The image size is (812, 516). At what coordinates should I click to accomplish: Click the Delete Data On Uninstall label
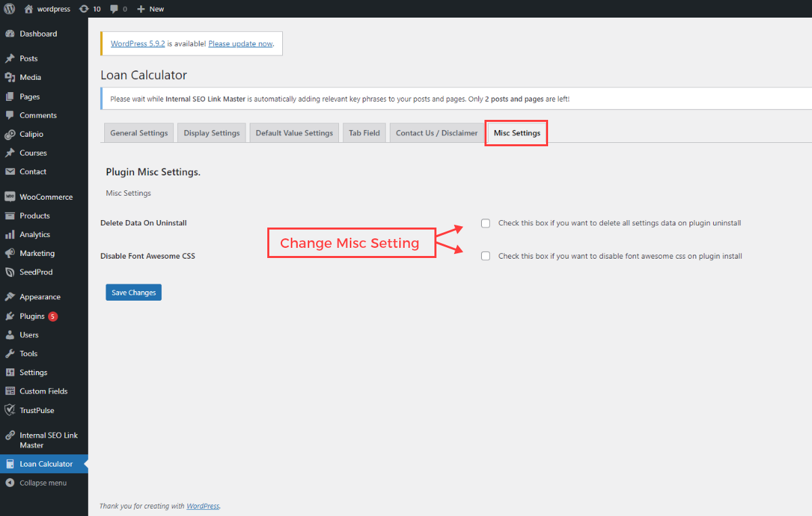coord(143,223)
